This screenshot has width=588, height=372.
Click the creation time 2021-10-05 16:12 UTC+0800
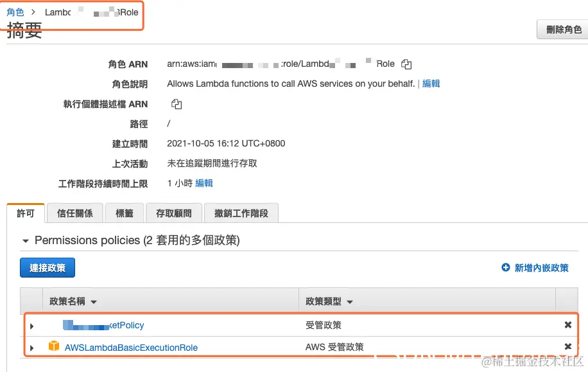pos(226,143)
